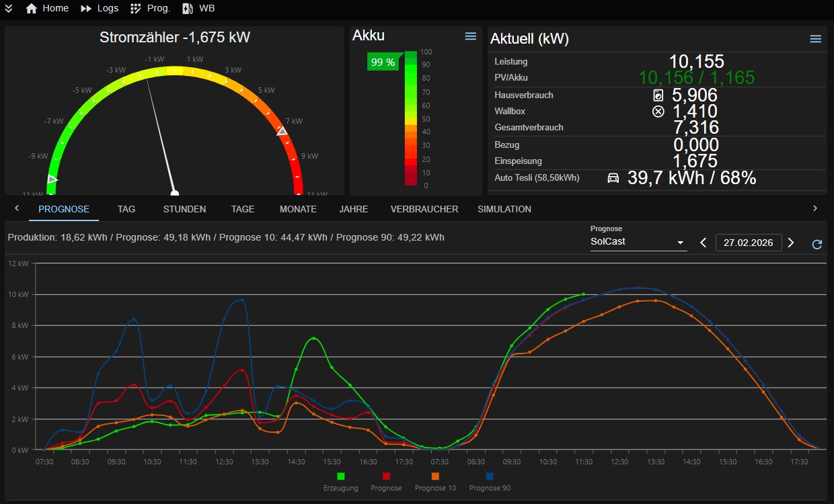Open the Akku panel hamburger menu
The image size is (834, 504).
click(x=471, y=36)
